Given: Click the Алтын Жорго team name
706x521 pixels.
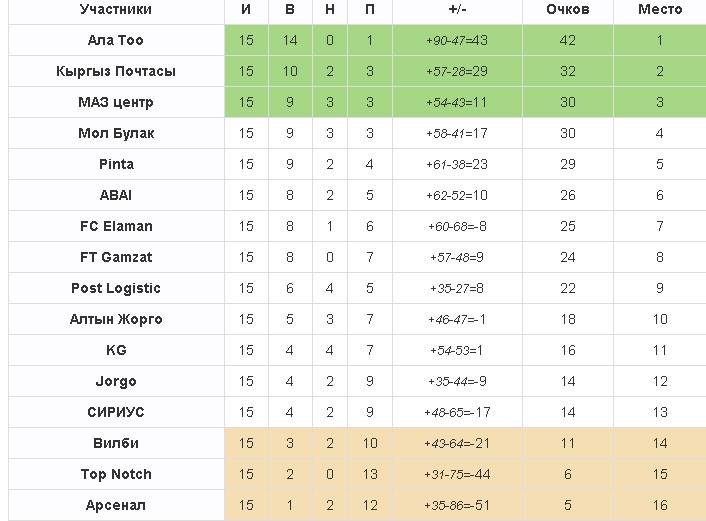Looking at the screenshot, I should pyautogui.click(x=116, y=319).
